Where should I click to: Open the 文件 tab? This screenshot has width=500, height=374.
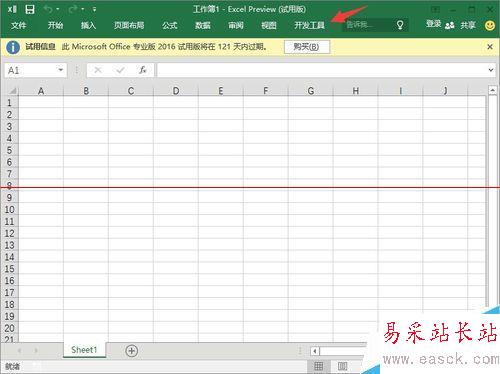click(18, 25)
